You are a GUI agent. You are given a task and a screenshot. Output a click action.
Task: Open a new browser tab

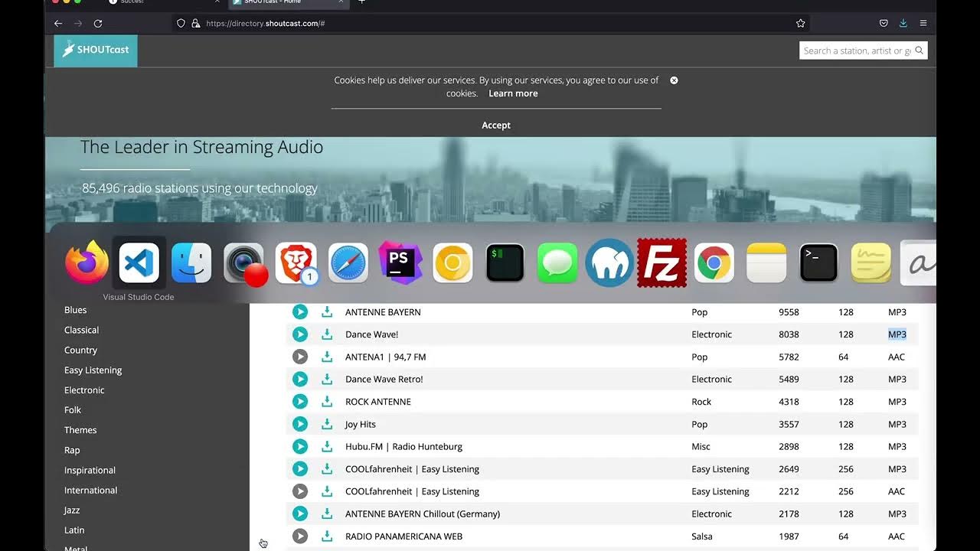coord(362,2)
